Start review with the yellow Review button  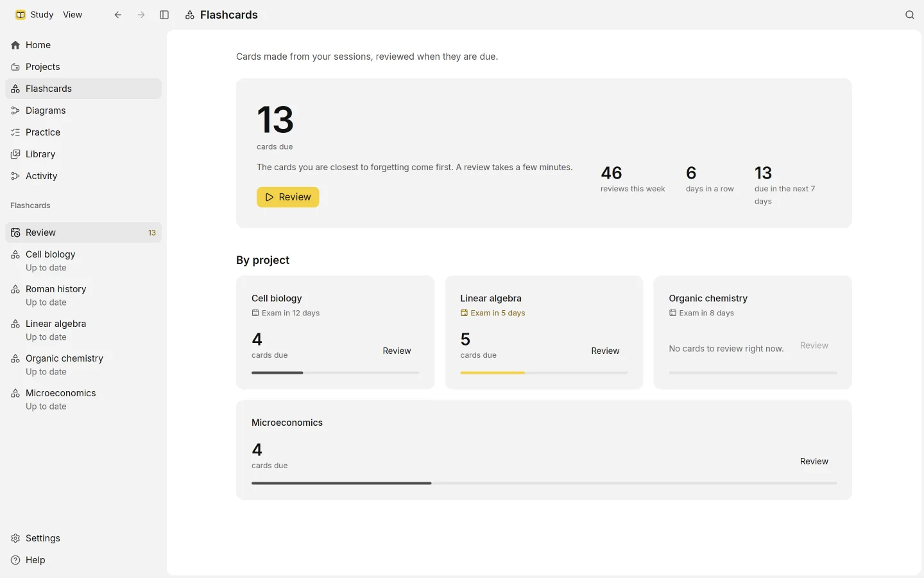click(288, 197)
